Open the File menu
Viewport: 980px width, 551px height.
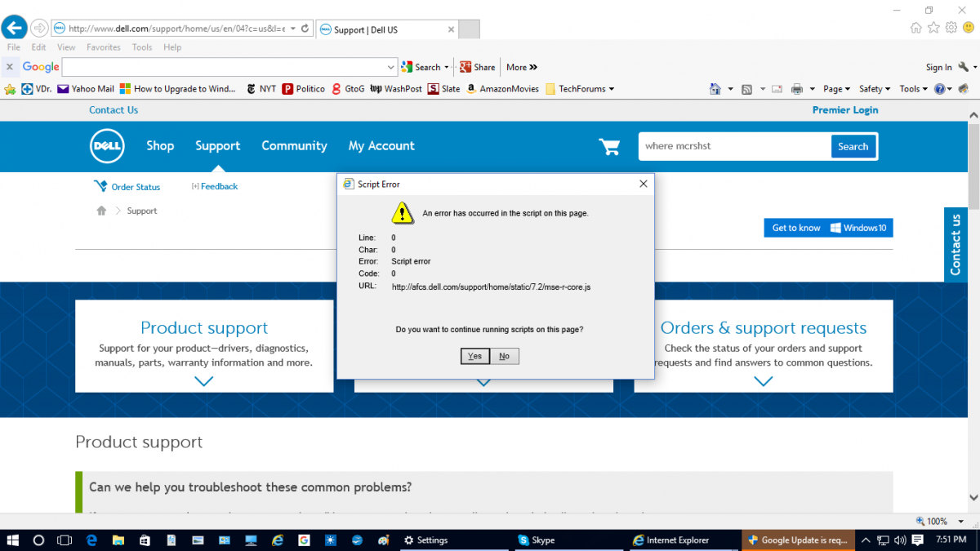[x=14, y=47]
